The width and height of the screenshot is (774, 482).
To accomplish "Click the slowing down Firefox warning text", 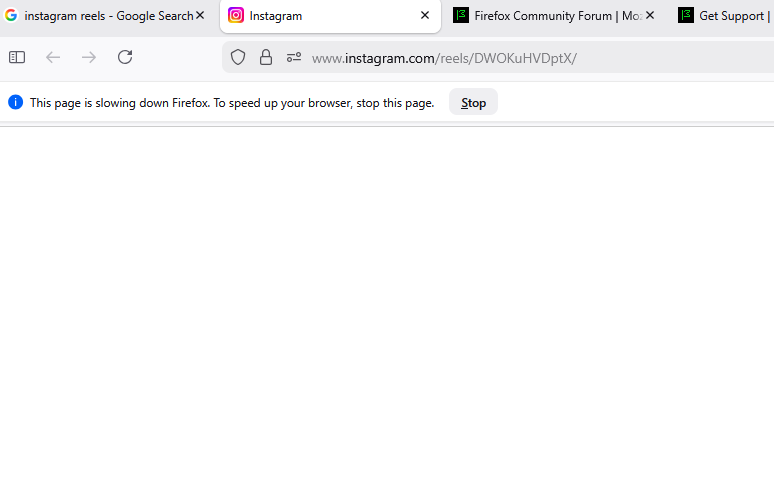I will click(232, 103).
